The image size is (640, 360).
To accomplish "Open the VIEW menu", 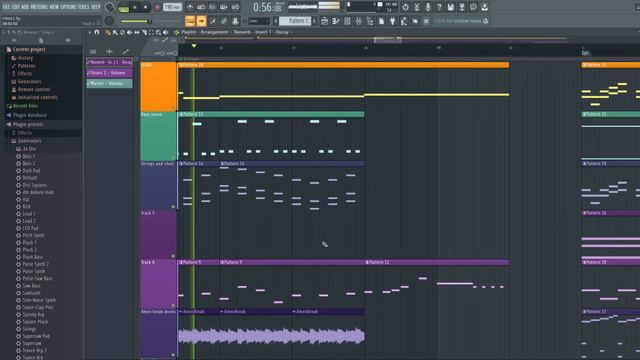I will [x=55, y=7].
